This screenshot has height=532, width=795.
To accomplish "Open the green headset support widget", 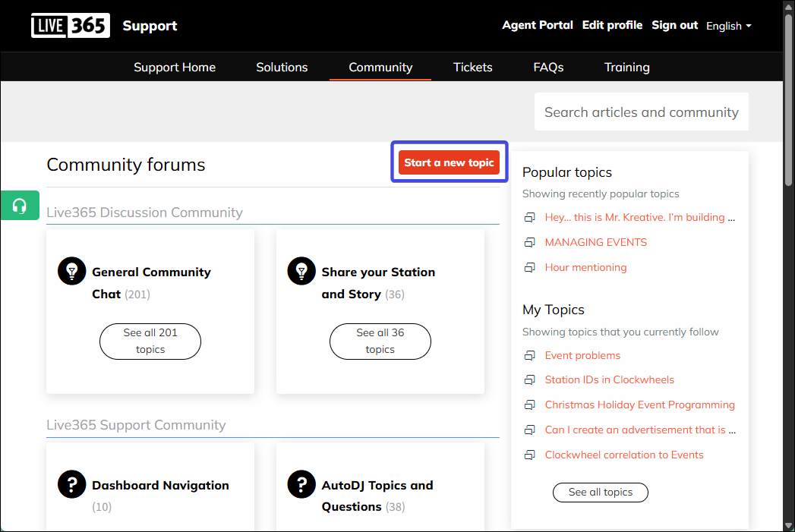I will coord(20,205).
